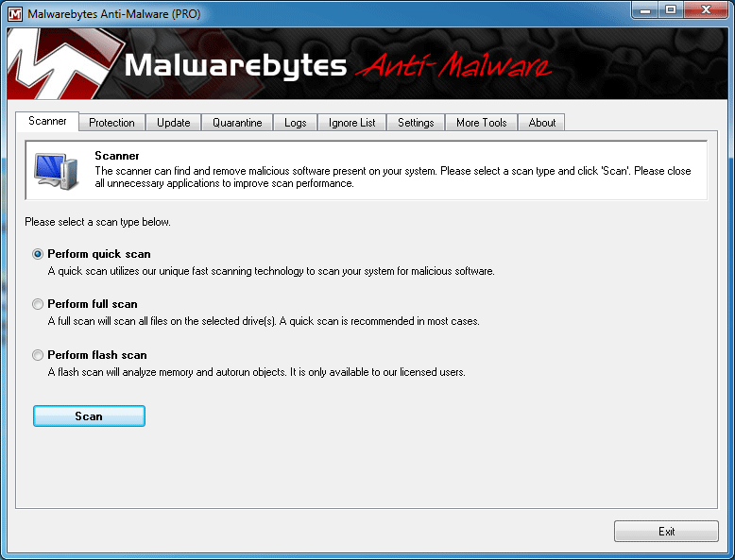Switch to the Scanner tab
The height and width of the screenshot is (560, 735).
47,121
